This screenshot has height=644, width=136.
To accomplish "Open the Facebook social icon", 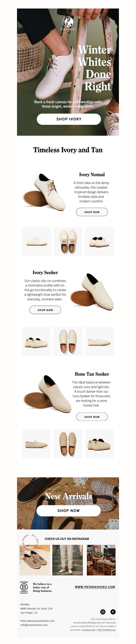I will coord(113,612).
